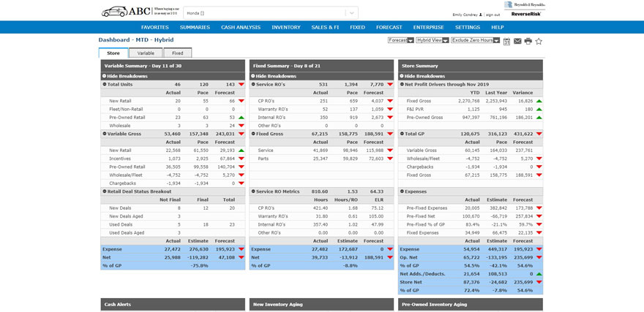Click red arrow in Warranty RO's count row

pos(390,109)
